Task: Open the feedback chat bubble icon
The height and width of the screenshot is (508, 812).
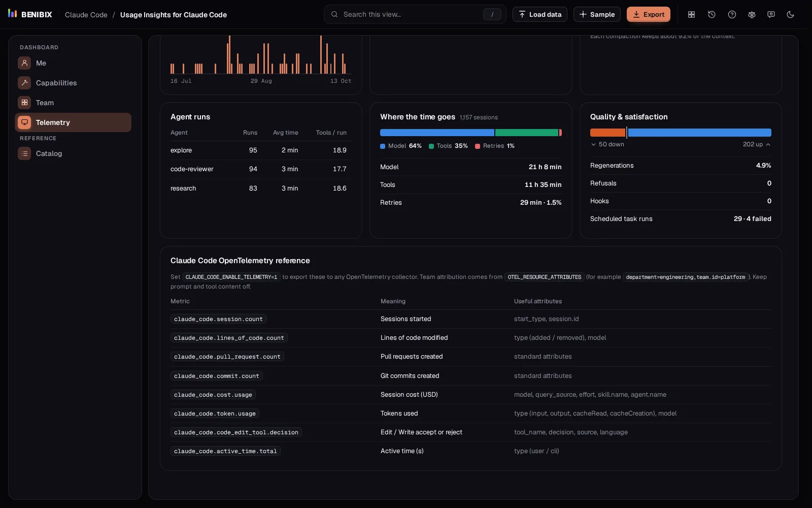Action: click(771, 15)
